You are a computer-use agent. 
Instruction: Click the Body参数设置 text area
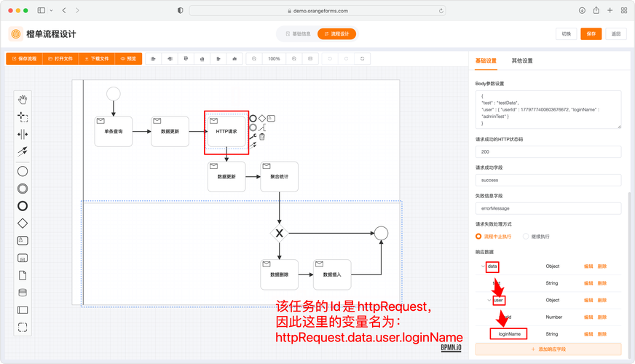(548, 109)
